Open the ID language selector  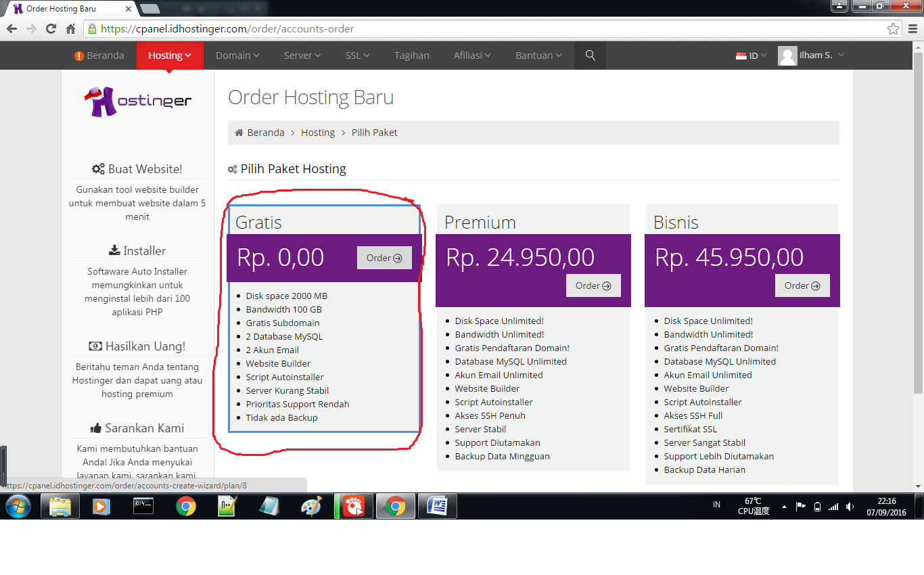pos(750,55)
